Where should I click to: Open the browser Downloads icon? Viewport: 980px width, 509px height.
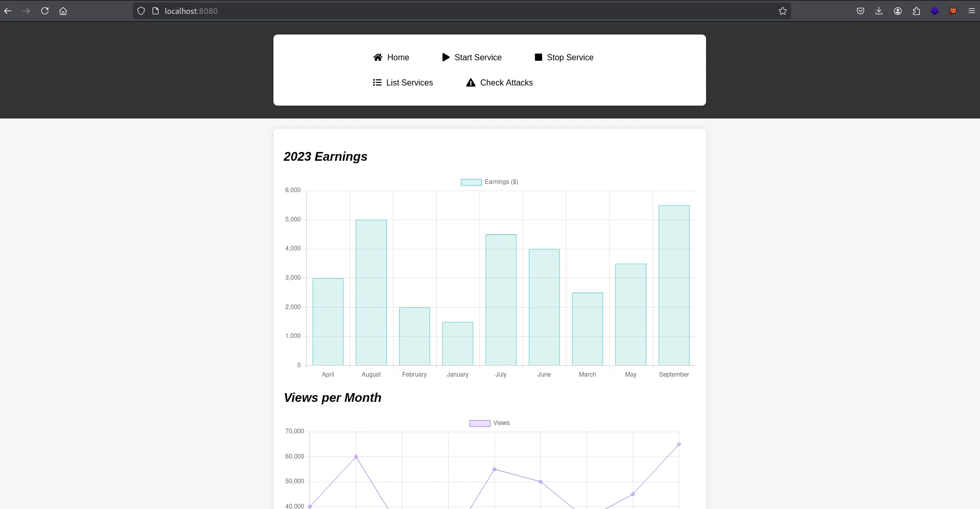tap(879, 11)
